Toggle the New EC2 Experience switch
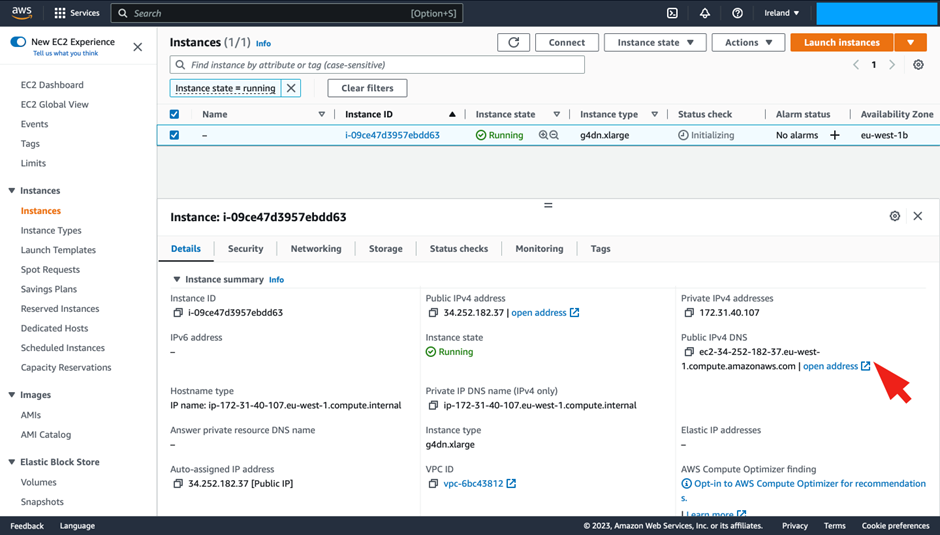 tap(19, 42)
